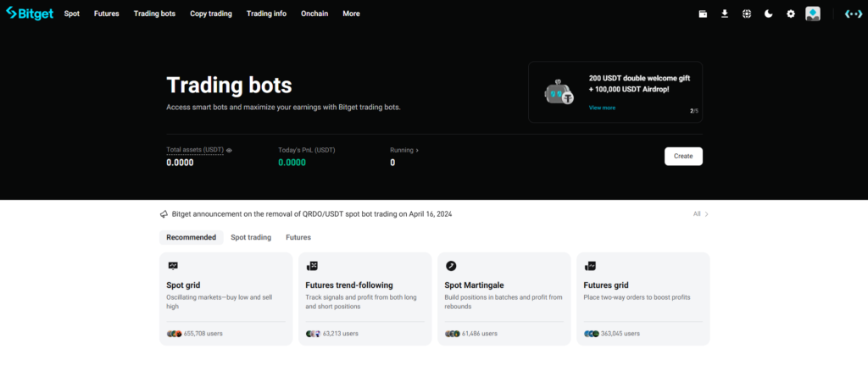868x365 pixels.
Task: Open the Futures grid card title
Action: tap(605, 285)
